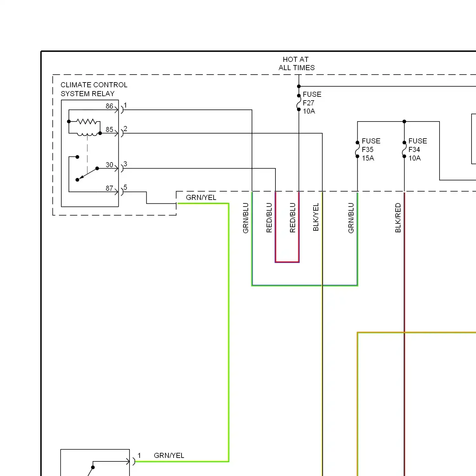Click connector pin 2 beside terminal 85
Screen dimensions: 476x476
click(125, 129)
